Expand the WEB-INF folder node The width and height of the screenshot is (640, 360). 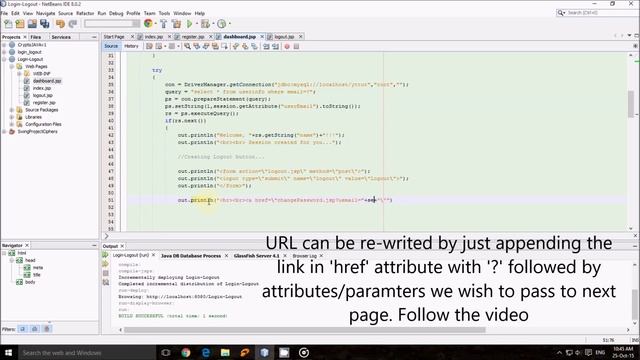[x=19, y=74]
